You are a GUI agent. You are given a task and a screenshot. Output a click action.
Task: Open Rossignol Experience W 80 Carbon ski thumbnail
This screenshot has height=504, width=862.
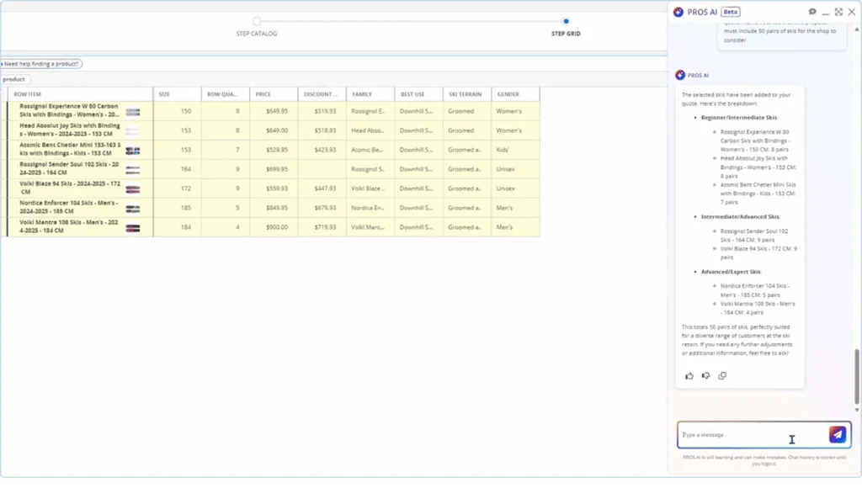pos(132,112)
